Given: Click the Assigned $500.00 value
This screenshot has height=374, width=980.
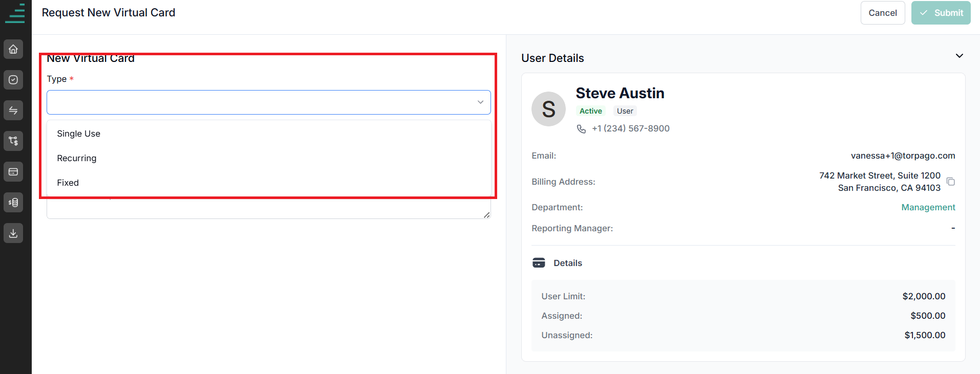Looking at the screenshot, I should coord(928,316).
